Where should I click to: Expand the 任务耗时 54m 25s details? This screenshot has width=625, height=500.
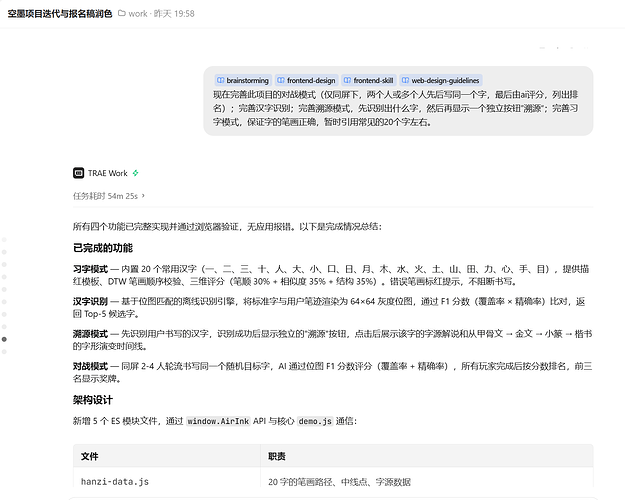pyautogui.click(x=109, y=196)
